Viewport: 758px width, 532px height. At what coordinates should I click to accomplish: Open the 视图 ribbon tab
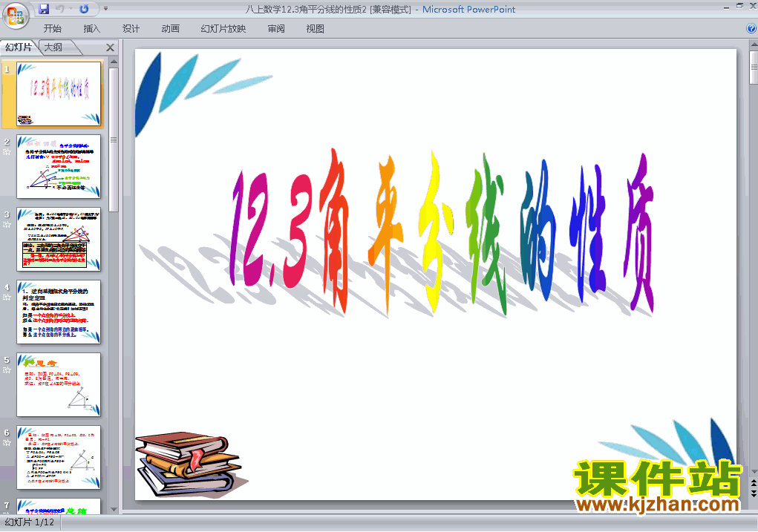tap(316, 29)
